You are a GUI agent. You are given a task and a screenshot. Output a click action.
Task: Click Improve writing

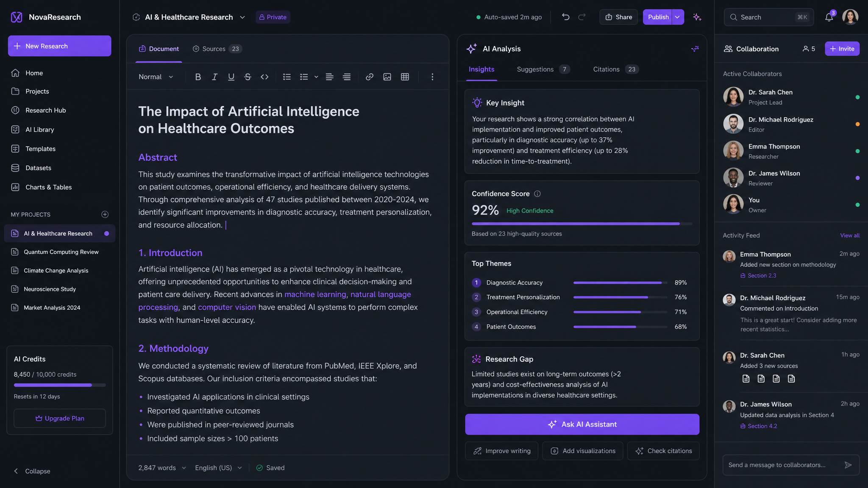pos(501,451)
